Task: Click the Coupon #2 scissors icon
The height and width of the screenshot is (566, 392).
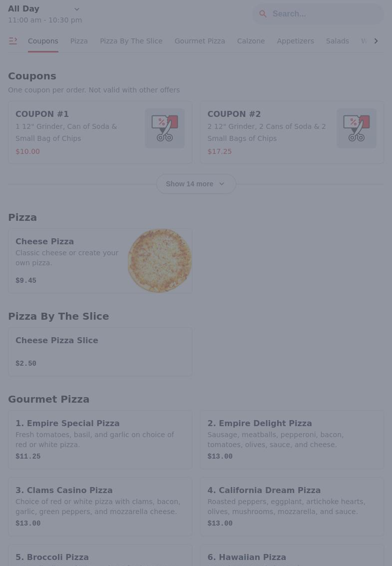Action: tap(357, 128)
